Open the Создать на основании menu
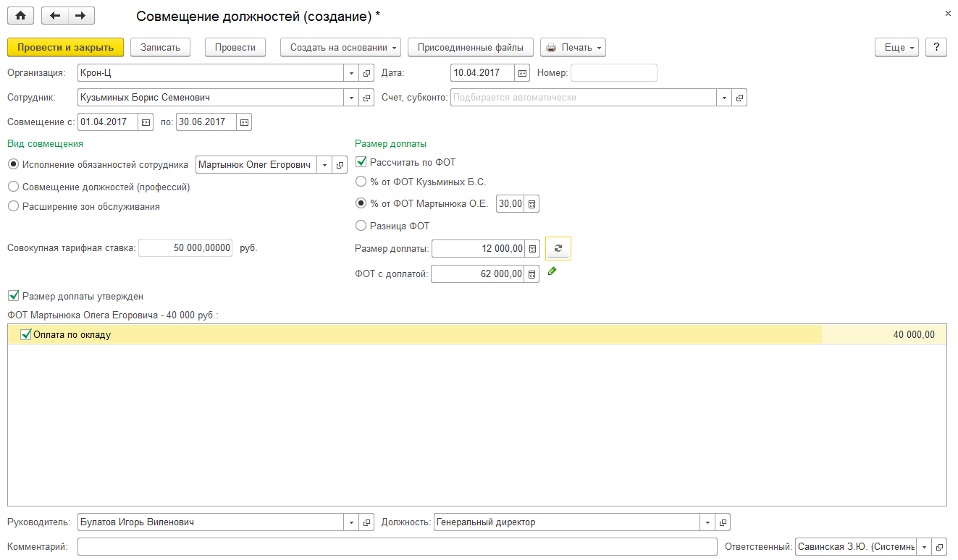958x560 pixels. pos(344,47)
